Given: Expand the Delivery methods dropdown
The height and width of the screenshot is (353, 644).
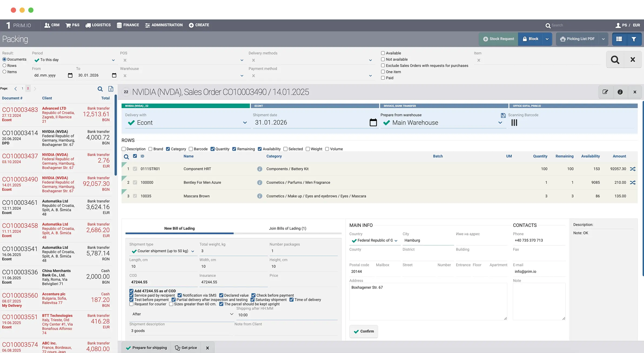Looking at the screenshot, I should click(370, 60).
